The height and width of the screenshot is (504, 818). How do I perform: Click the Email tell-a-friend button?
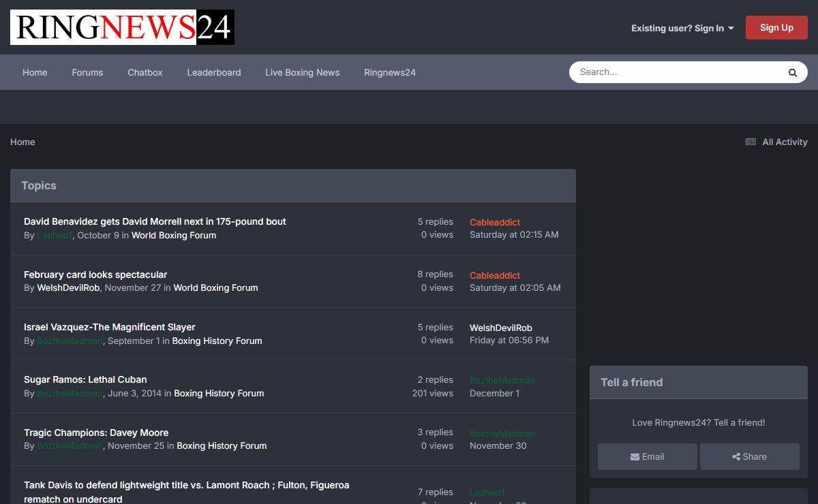click(648, 457)
